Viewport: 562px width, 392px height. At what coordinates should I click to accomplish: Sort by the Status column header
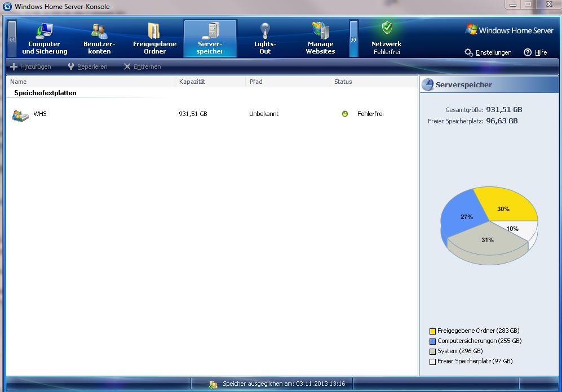pos(374,82)
